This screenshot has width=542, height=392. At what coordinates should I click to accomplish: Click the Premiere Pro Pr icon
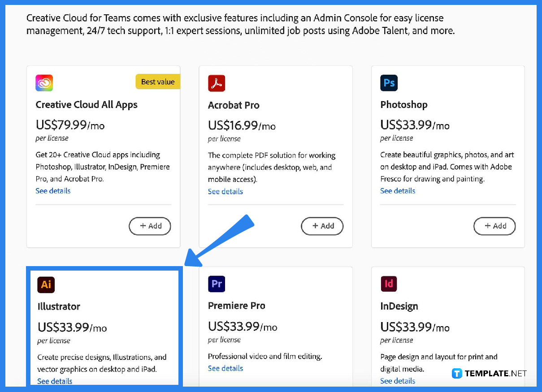pyautogui.click(x=217, y=284)
